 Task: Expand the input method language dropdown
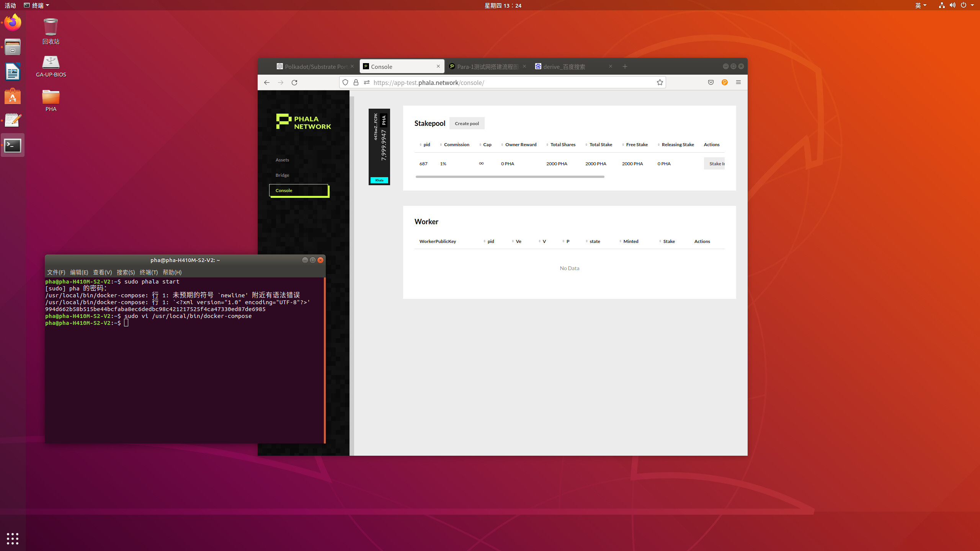click(x=921, y=5)
